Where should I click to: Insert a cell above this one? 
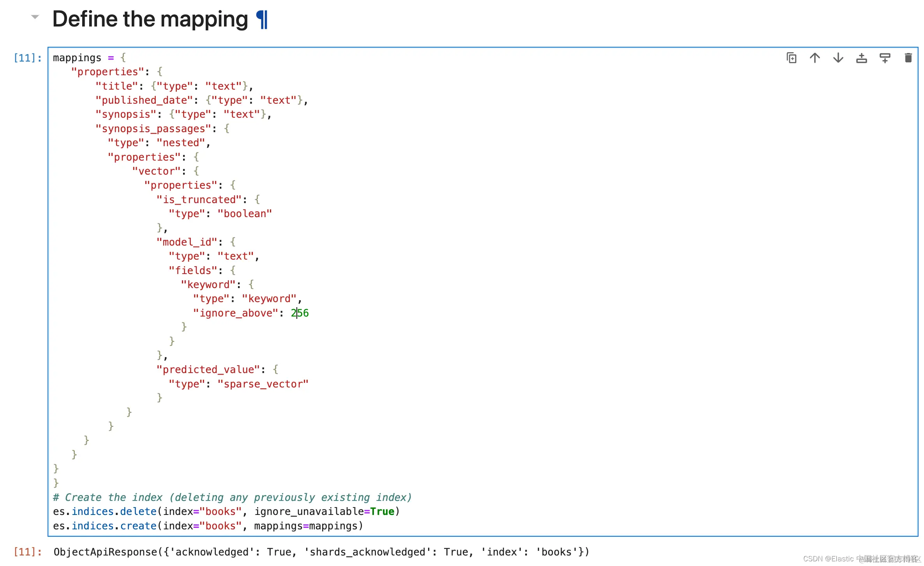click(861, 58)
